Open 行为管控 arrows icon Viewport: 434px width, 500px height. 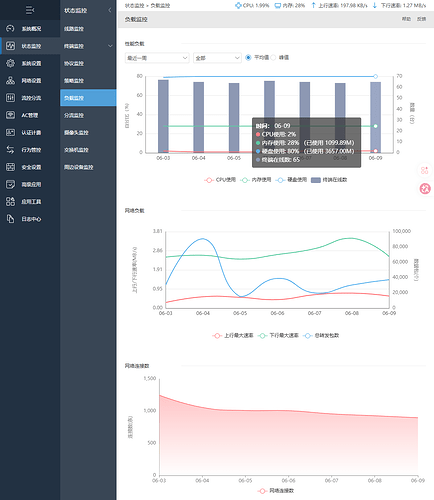[10, 150]
